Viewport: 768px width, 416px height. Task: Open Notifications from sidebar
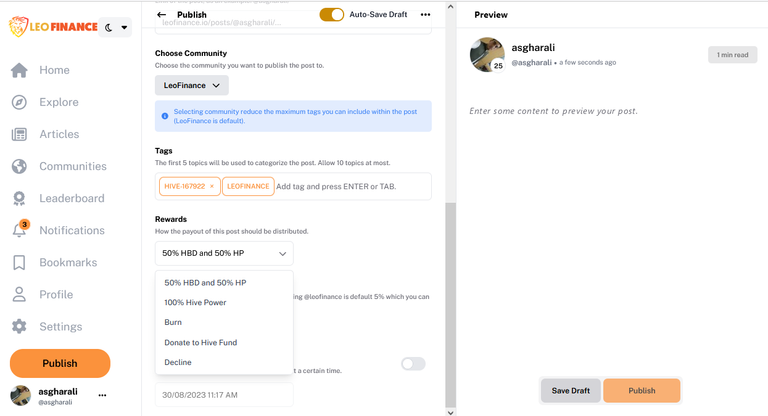(72, 230)
